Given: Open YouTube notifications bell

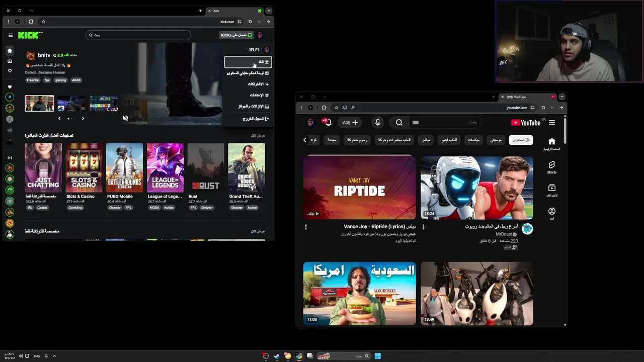Looking at the screenshot, I should coord(328,122).
